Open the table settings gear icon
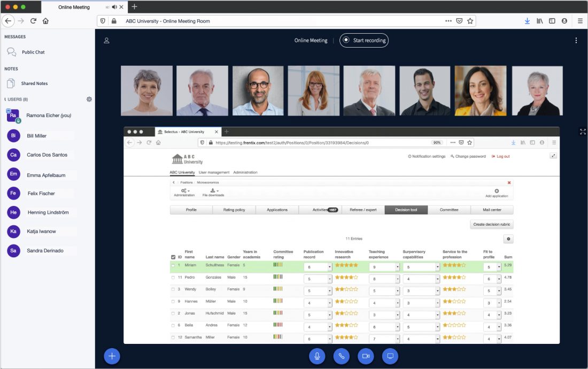 (509, 239)
